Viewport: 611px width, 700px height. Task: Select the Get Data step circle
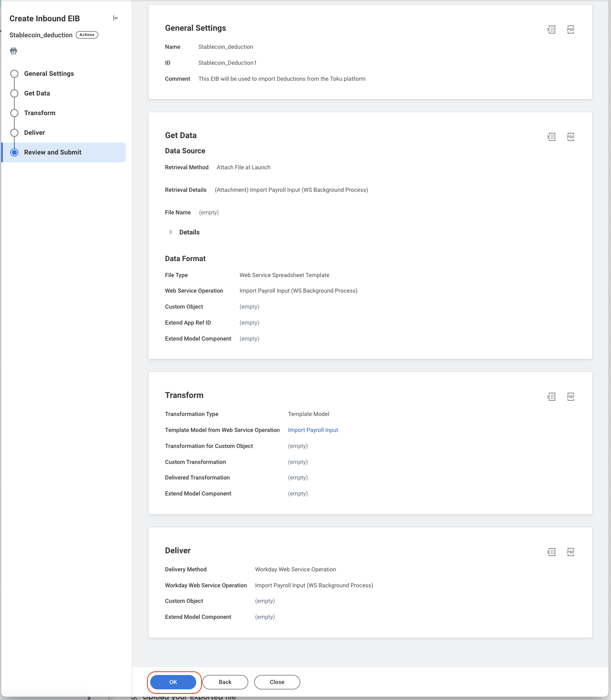pyautogui.click(x=14, y=93)
